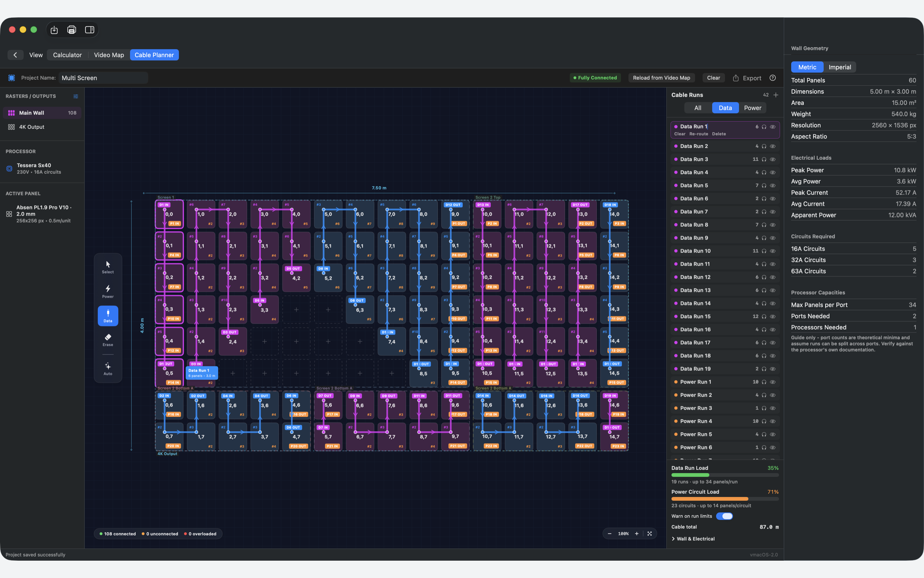The image size is (924, 578).
Task: Click the Power Circuit Load progress bar
Action: pos(725,498)
